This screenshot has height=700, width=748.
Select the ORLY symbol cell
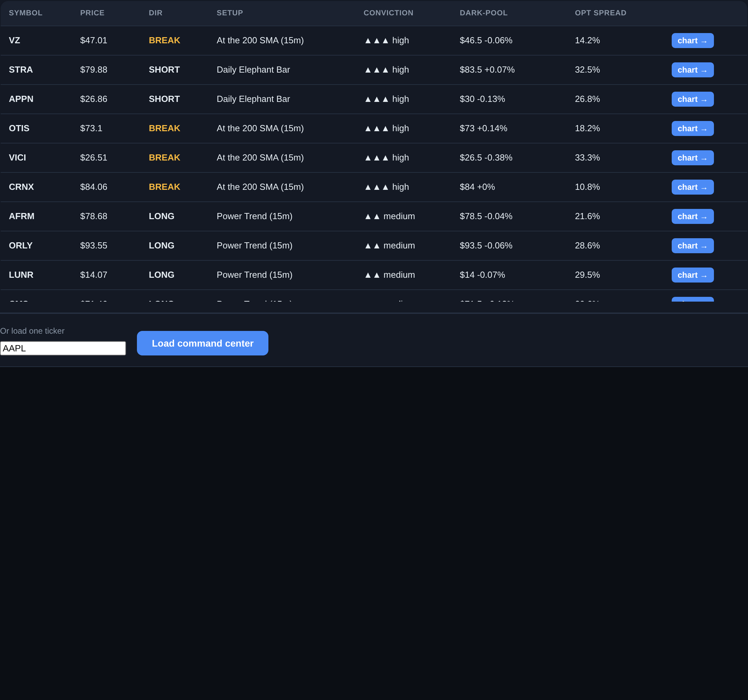click(x=21, y=245)
